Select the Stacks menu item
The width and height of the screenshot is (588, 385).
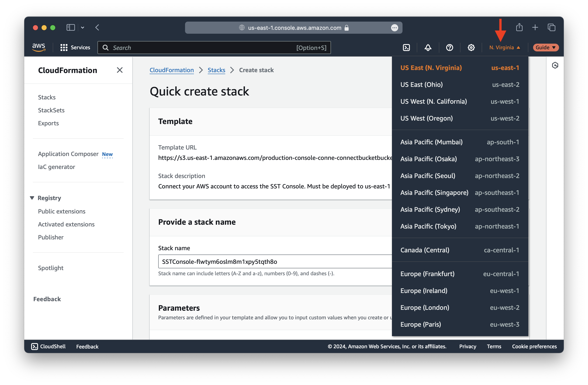(46, 97)
